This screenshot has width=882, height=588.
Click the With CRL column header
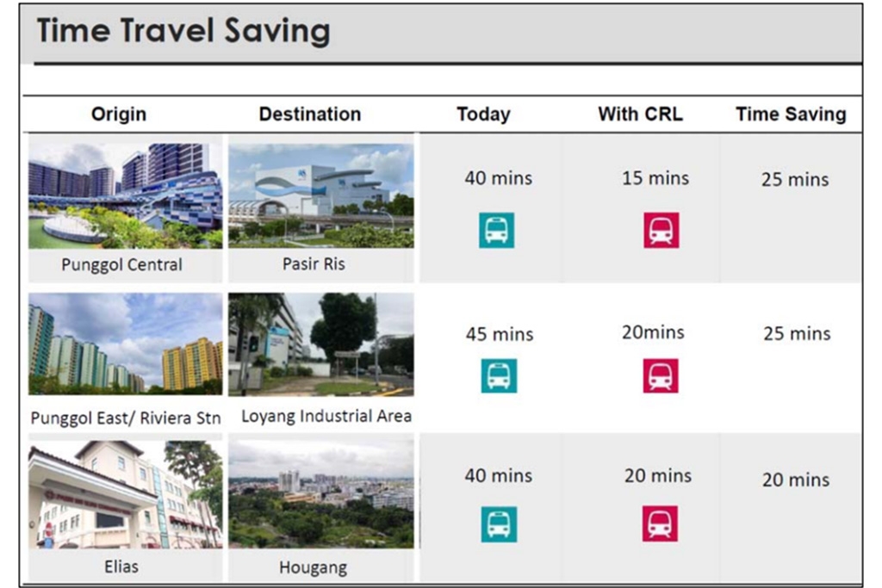pyautogui.click(x=640, y=115)
